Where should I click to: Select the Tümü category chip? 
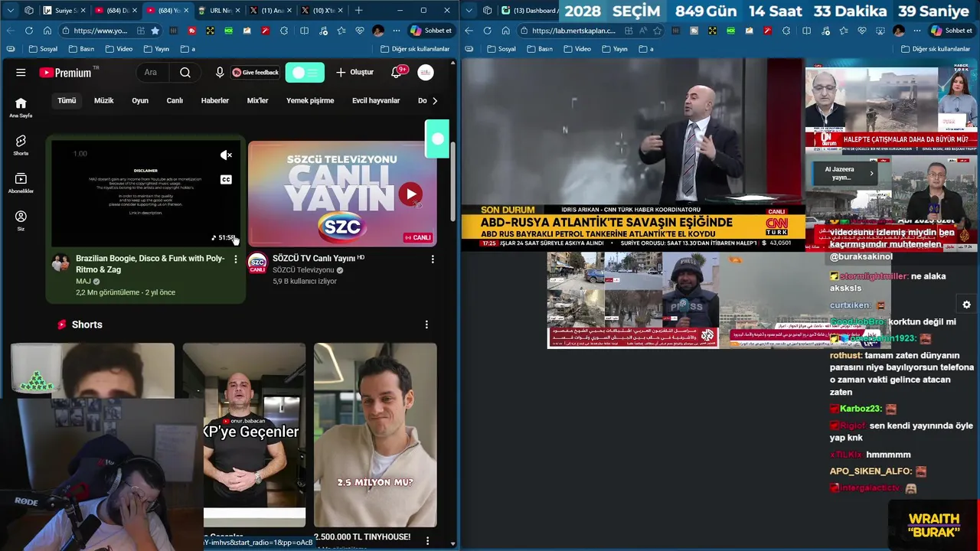67,101
